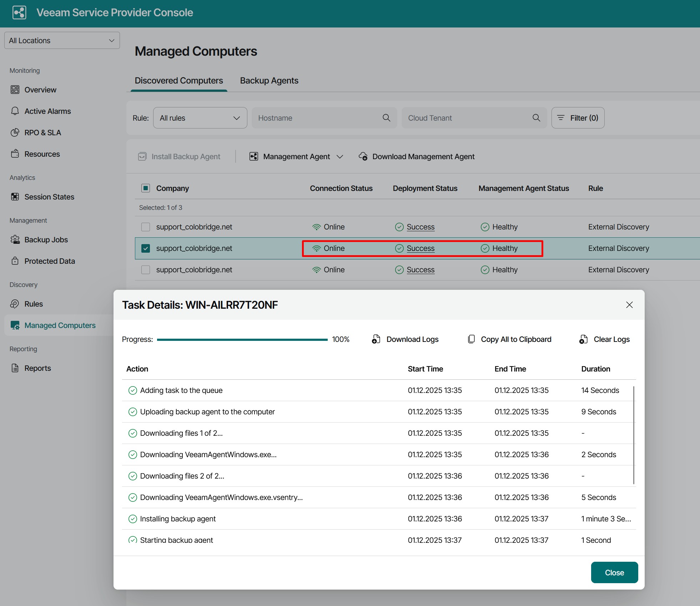Toggle the Company header select-all checkbox
This screenshot has height=606, width=700.
146,188
